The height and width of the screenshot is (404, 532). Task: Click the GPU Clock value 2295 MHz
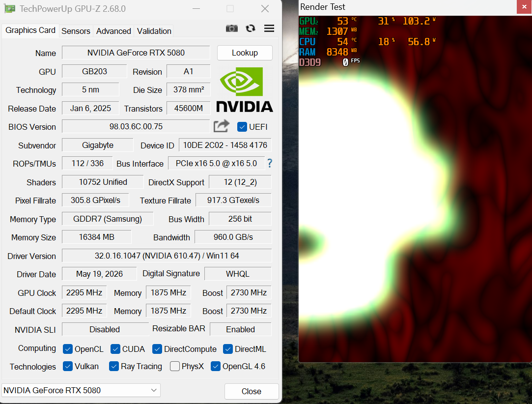pyautogui.click(x=84, y=292)
